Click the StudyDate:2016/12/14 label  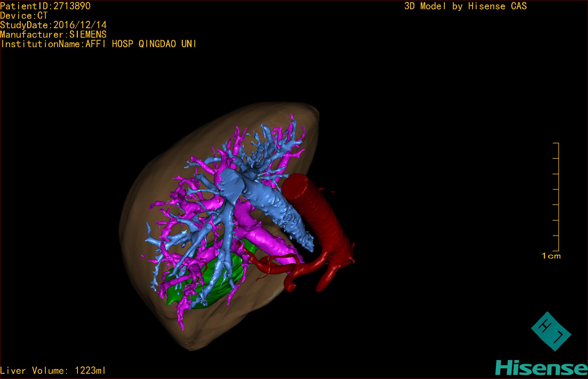click(x=53, y=25)
